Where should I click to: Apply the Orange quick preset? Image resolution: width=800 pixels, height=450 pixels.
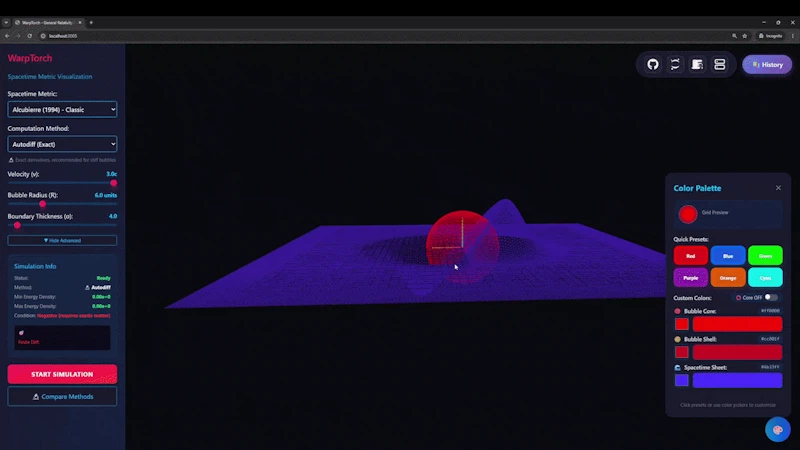(x=728, y=278)
